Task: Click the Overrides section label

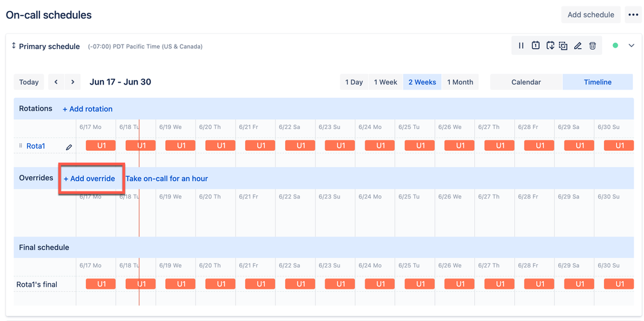Action: click(x=36, y=178)
